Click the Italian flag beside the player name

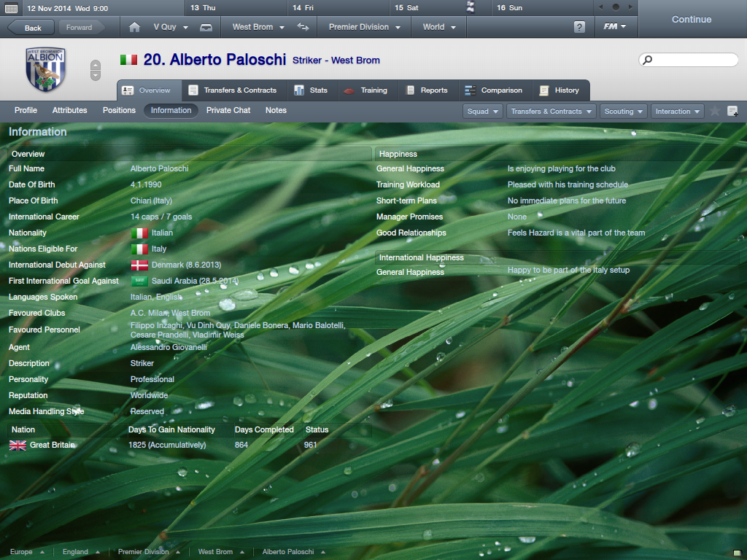click(x=128, y=60)
